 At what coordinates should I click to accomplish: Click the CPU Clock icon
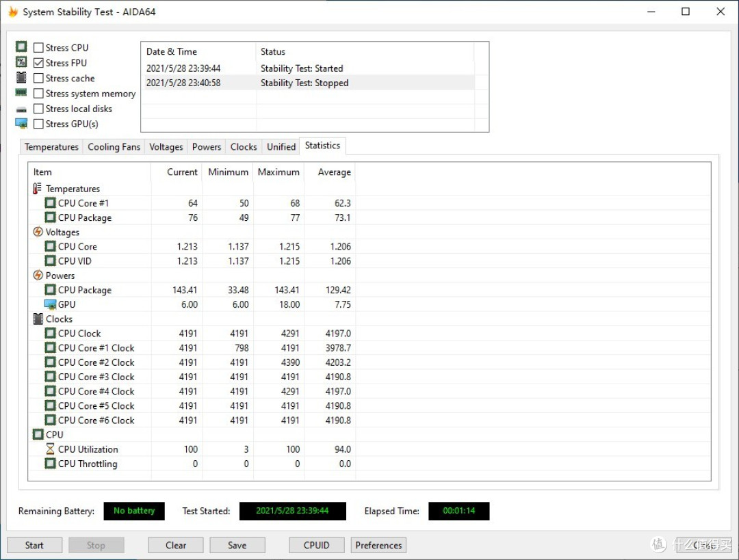[50, 333]
